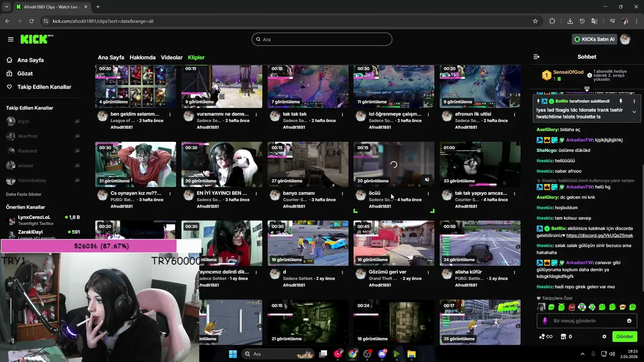Open followed channel 'ilkerfirat'
This screenshot has width=644, height=362.
coord(28,136)
